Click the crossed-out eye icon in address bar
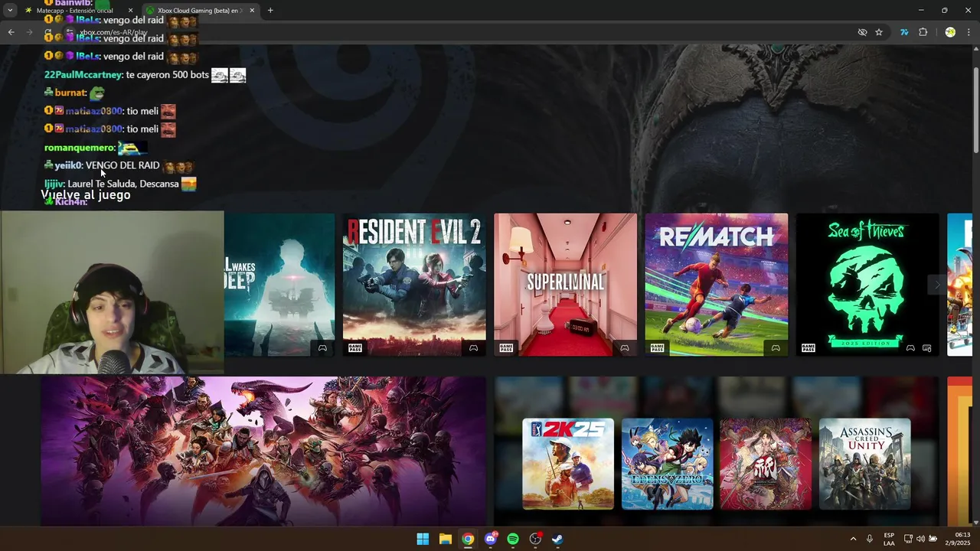Image resolution: width=980 pixels, height=551 pixels. click(863, 32)
